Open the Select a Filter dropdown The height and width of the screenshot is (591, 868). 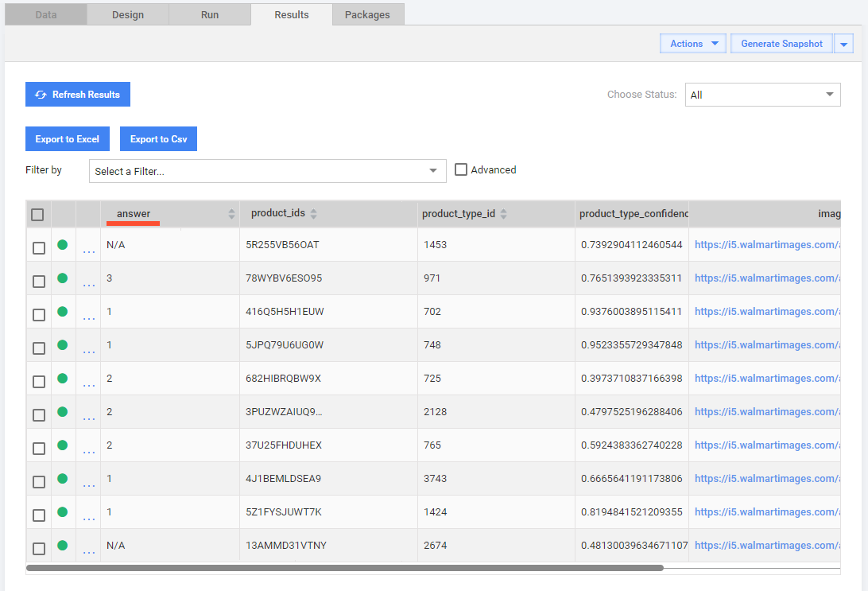tap(267, 171)
